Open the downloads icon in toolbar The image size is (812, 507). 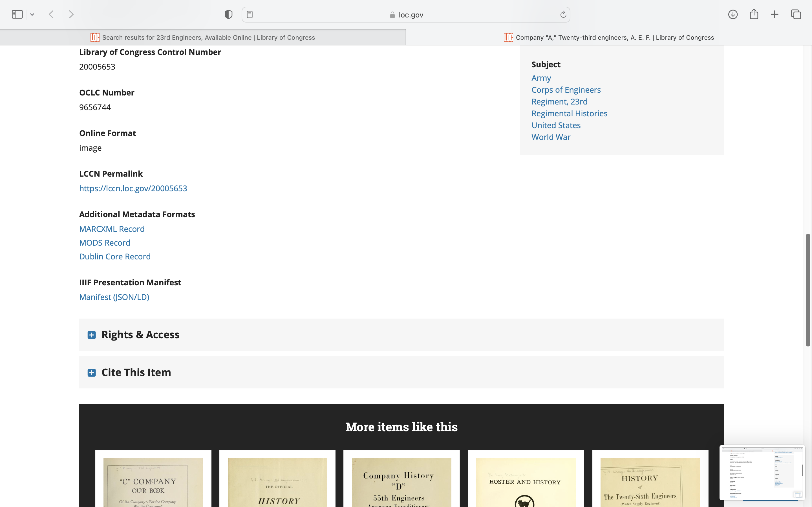click(x=732, y=14)
